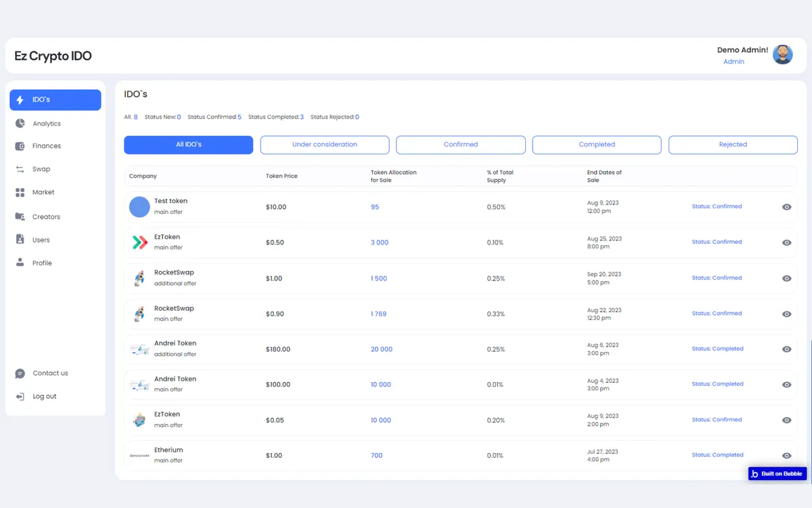Viewport: 812px width, 508px height.
Task: Click the End Dates of Sale header
Action: coord(604,176)
